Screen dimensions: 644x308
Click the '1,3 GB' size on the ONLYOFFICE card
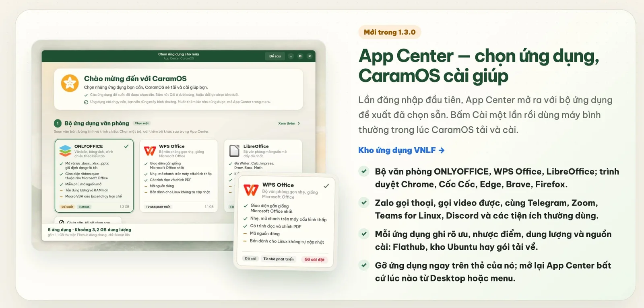click(x=124, y=207)
